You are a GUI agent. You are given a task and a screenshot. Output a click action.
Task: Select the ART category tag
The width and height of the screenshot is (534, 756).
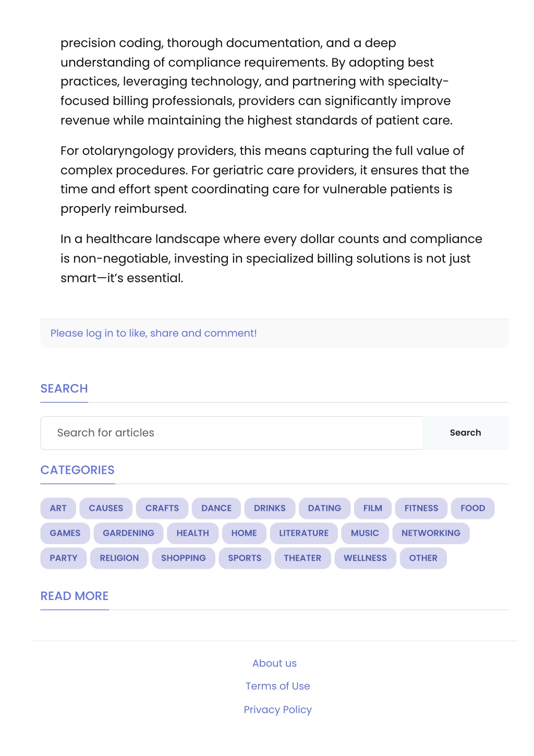point(58,508)
